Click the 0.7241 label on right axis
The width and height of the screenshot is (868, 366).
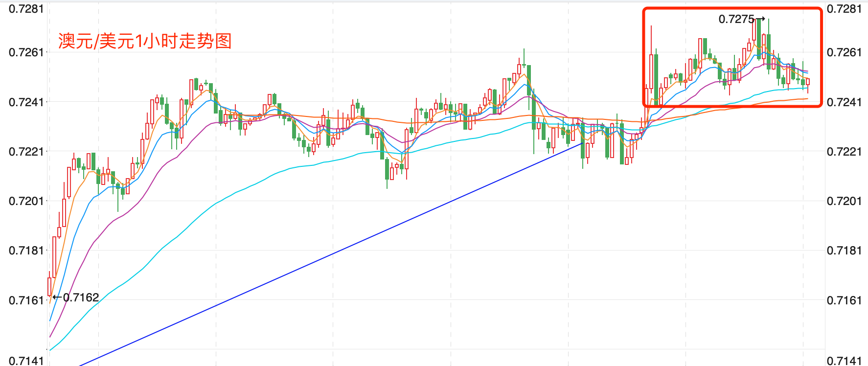[844, 102]
